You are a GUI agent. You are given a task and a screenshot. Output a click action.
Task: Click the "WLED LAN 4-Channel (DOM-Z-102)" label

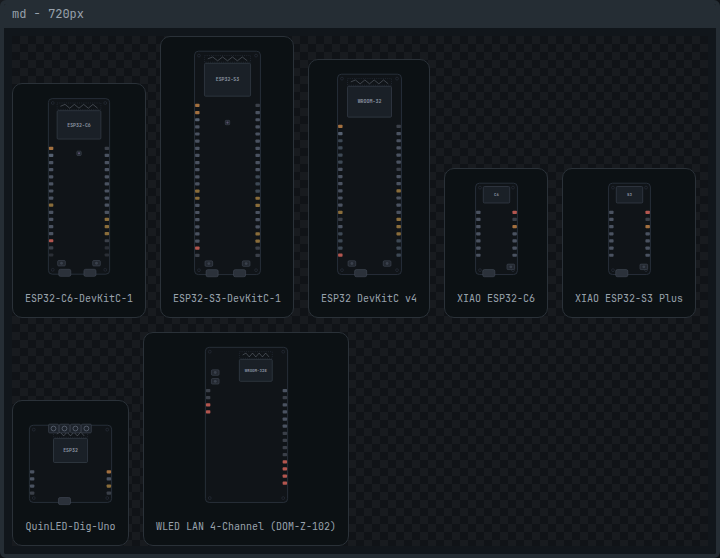(x=246, y=526)
